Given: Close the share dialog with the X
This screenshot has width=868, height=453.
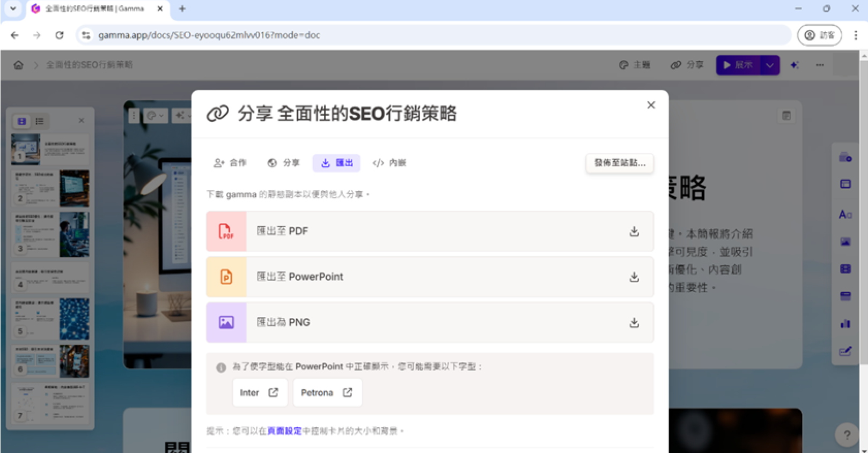Looking at the screenshot, I should click(651, 105).
